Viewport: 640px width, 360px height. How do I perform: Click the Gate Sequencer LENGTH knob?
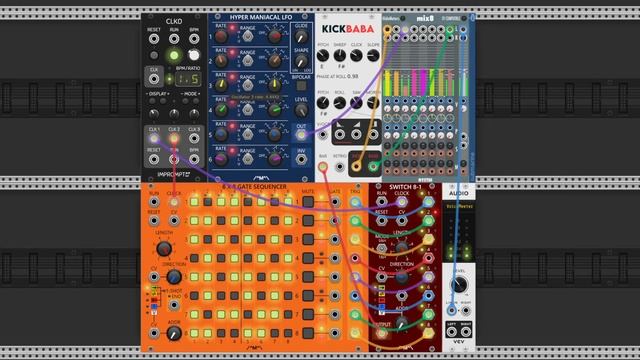[164, 249]
